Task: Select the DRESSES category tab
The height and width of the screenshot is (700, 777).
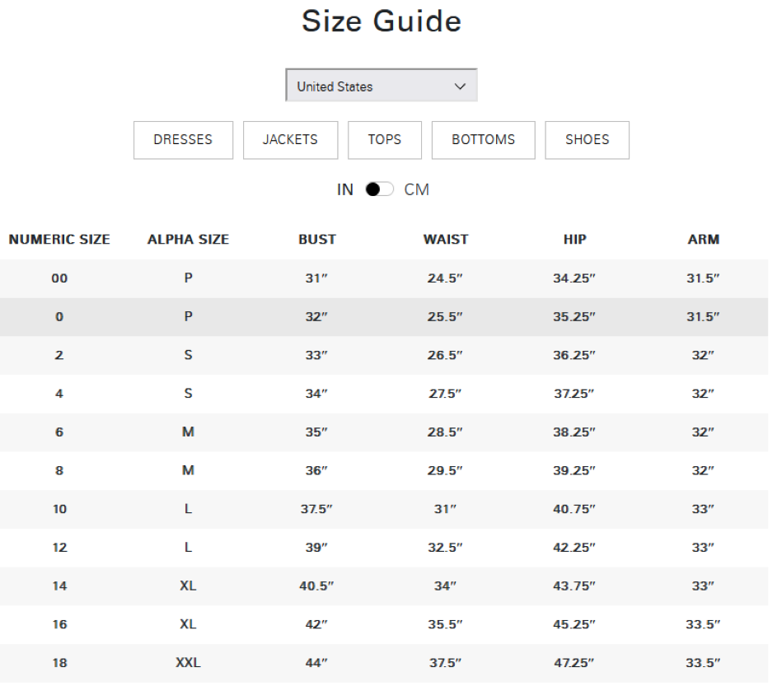Action: pyautogui.click(x=183, y=140)
